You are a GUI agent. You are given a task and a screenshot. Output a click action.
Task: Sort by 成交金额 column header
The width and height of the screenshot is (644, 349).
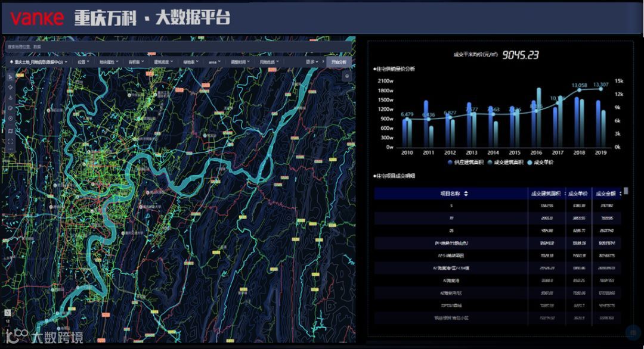click(x=606, y=194)
